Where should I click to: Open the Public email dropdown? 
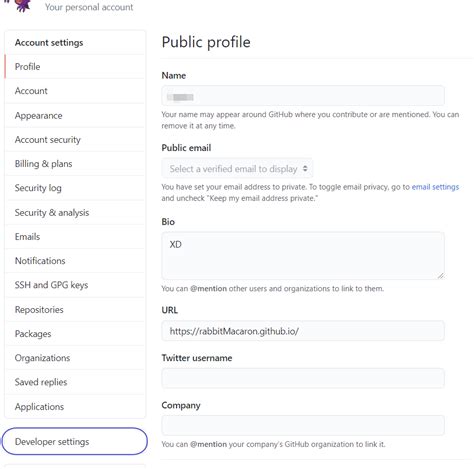[x=237, y=169]
